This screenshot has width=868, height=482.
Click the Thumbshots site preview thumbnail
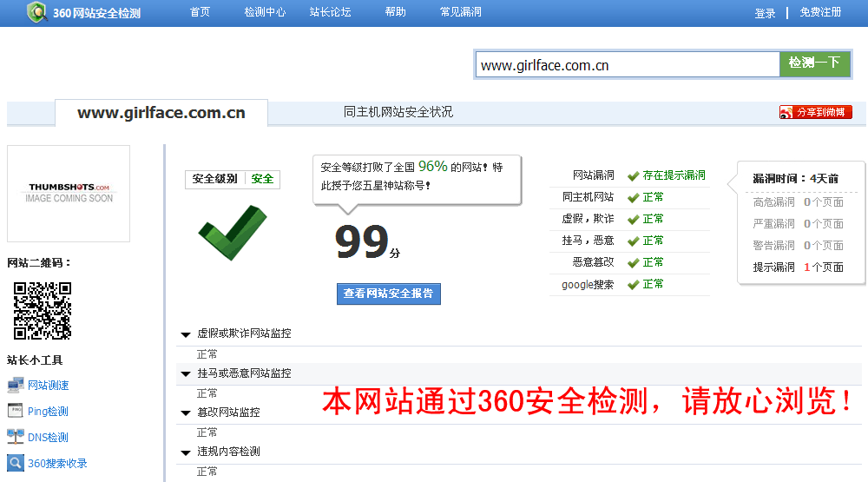[x=69, y=193]
